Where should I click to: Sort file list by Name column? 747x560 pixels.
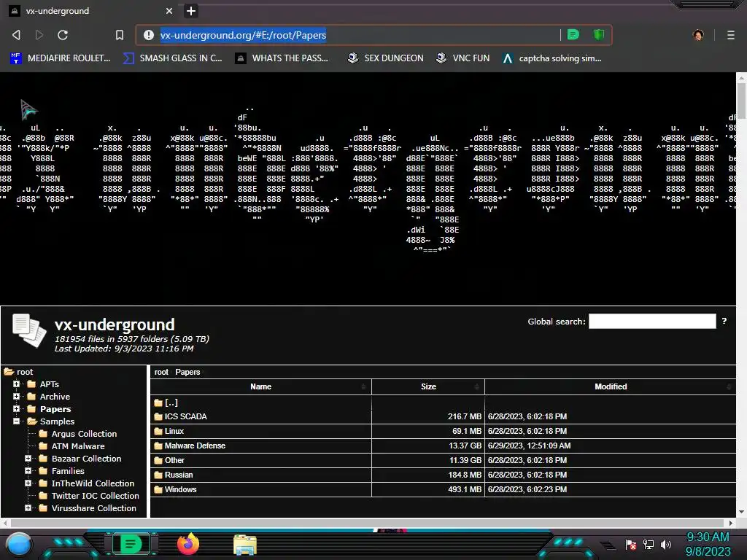pyautogui.click(x=260, y=386)
